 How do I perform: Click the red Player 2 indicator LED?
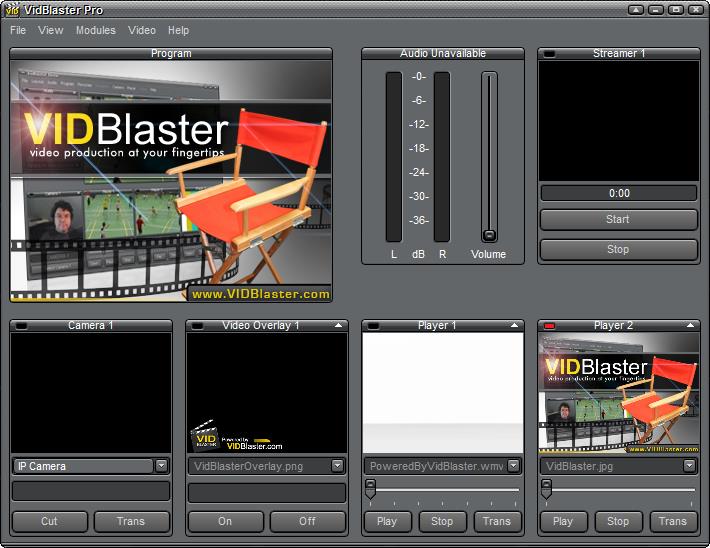(550, 326)
